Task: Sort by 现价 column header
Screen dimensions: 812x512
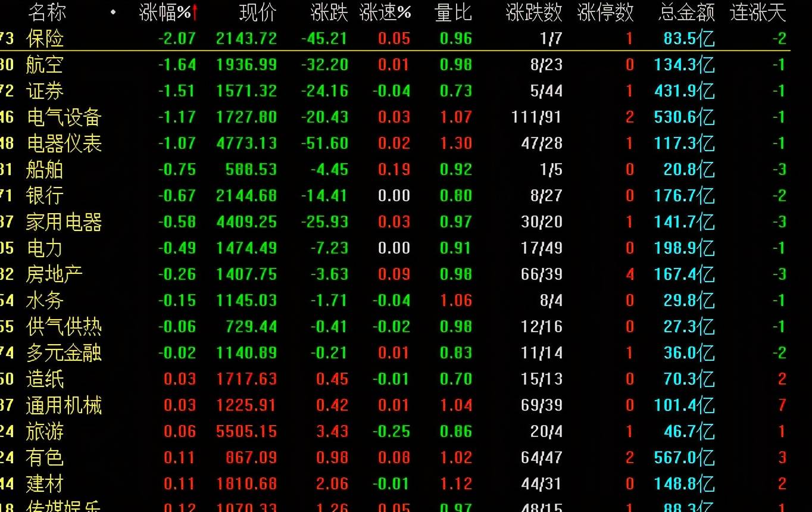Action: pyautogui.click(x=258, y=13)
